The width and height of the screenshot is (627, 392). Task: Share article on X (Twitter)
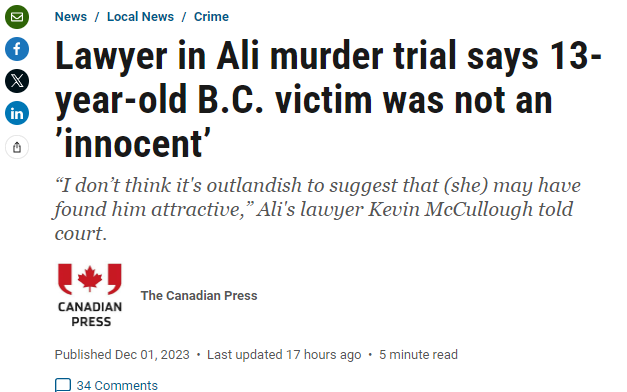[x=17, y=81]
